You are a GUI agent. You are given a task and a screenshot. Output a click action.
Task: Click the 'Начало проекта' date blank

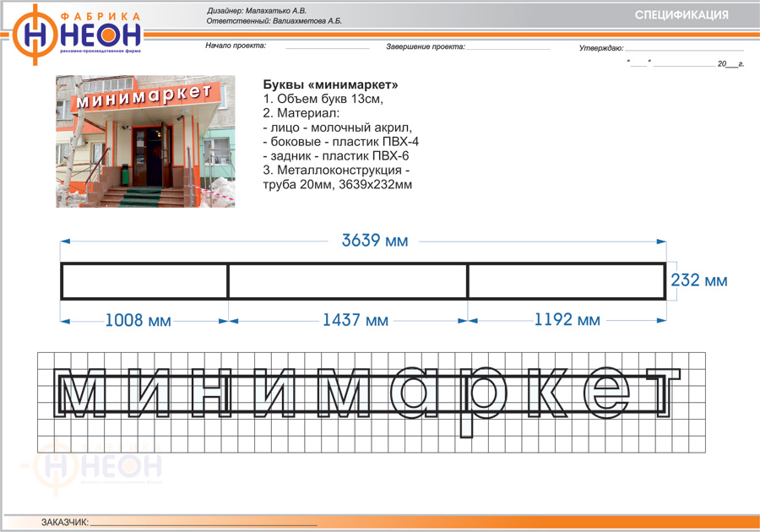[327, 46]
